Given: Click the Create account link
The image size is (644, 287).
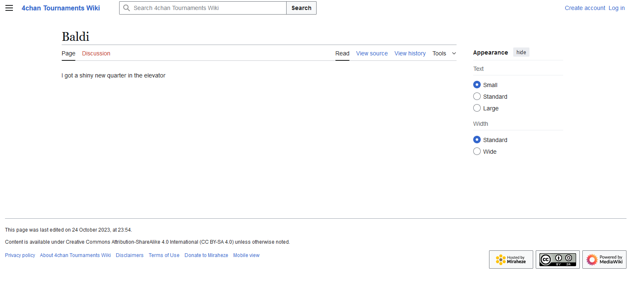Looking at the screenshot, I should click(x=585, y=8).
